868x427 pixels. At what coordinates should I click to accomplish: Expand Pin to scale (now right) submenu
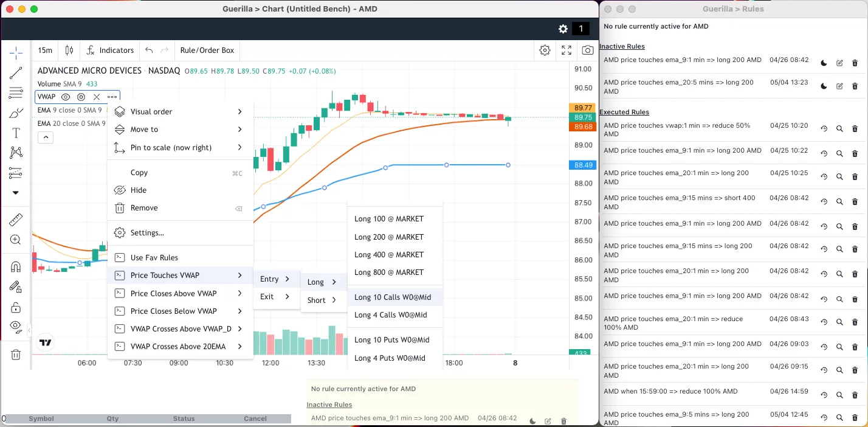[181, 147]
